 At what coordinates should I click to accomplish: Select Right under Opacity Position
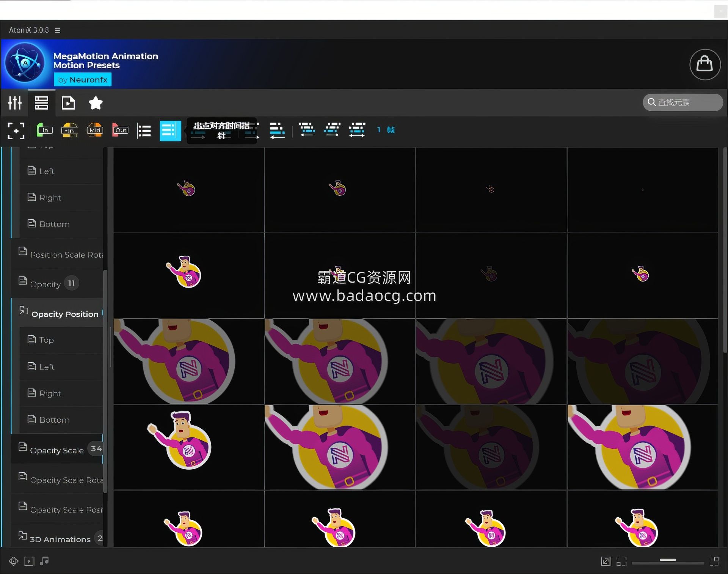point(61,393)
